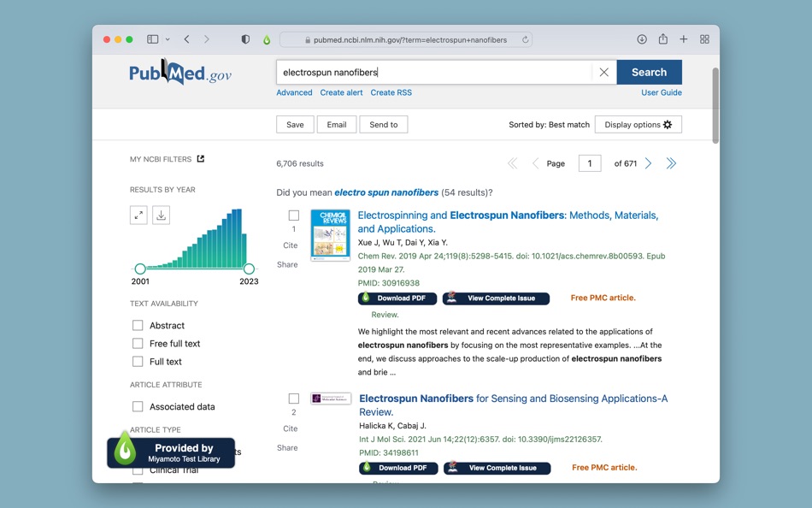812x508 pixels.
Task: Go back with the browser back arrow
Action: pos(187,39)
